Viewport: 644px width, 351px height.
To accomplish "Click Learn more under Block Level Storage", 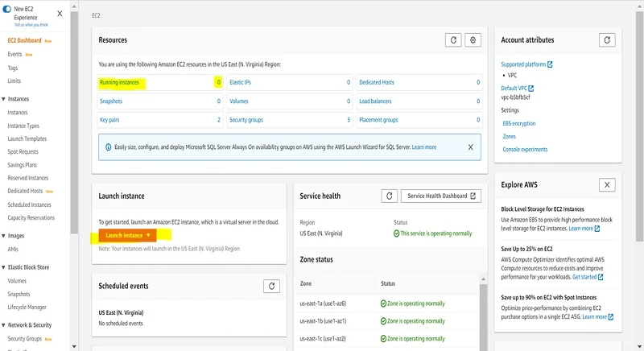I will click(x=584, y=229).
